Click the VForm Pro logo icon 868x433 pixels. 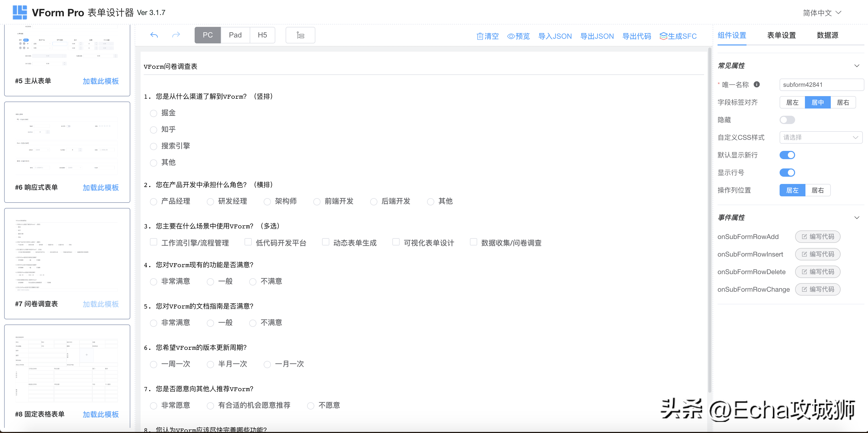coord(20,12)
